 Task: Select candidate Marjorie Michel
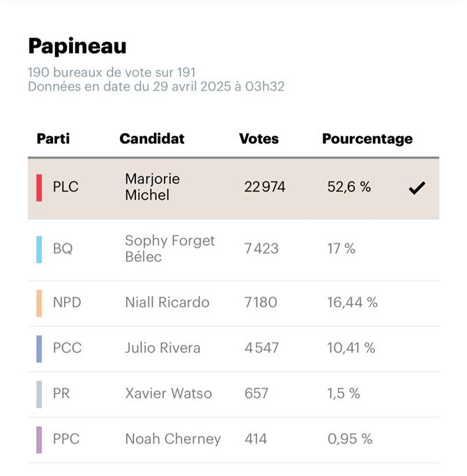[x=153, y=187]
